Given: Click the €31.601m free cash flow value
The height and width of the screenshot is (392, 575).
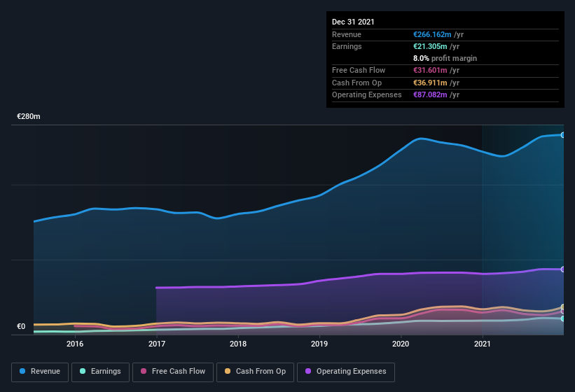Looking at the screenshot, I should click(x=430, y=70).
